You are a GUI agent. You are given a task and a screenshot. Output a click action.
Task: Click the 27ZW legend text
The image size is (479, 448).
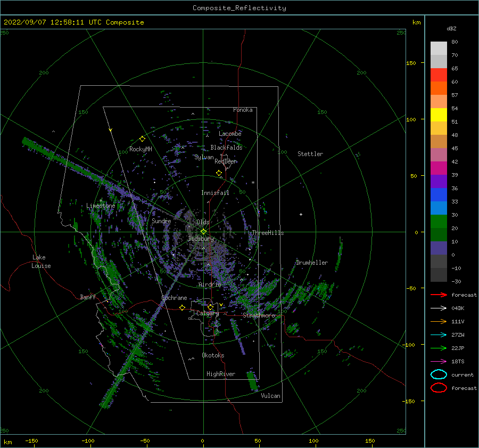(x=458, y=335)
